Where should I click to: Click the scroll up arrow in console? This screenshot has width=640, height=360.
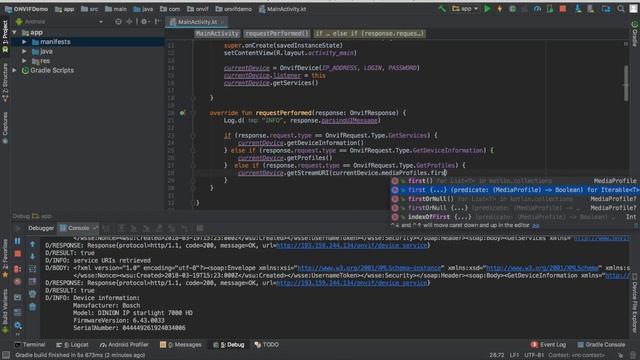tap(33, 244)
